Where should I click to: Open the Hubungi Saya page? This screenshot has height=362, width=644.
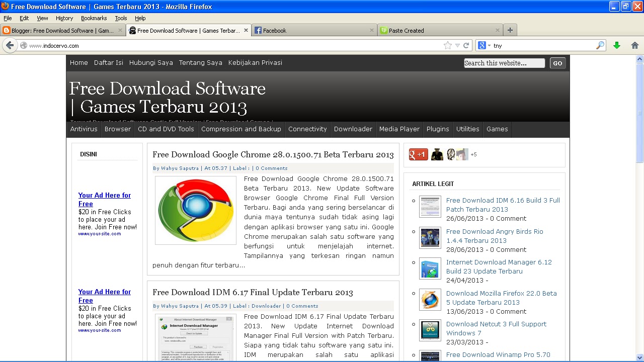point(151,63)
